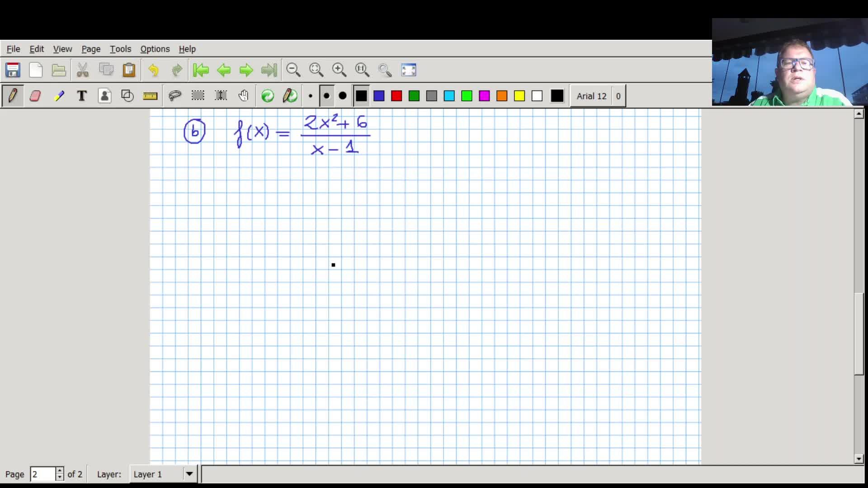868x488 pixels.
Task: Activate the Ruler tool
Action: [x=150, y=96]
